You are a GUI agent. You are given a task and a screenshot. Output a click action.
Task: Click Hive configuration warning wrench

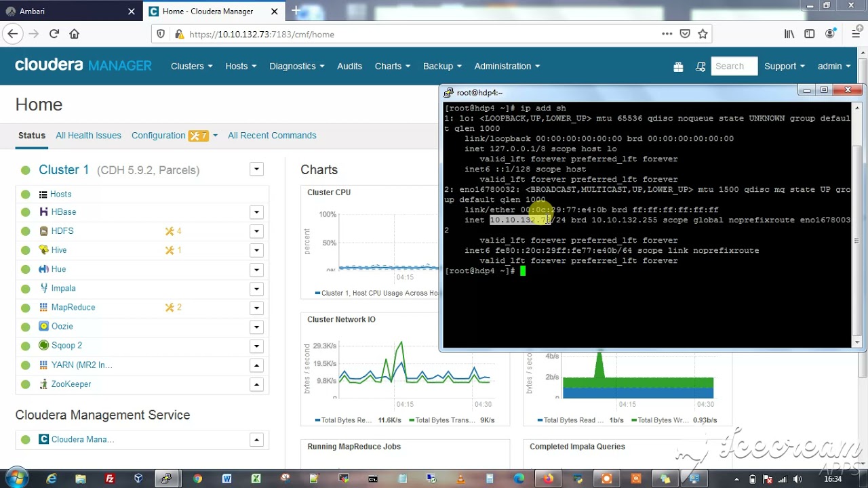pyautogui.click(x=170, y=250)
